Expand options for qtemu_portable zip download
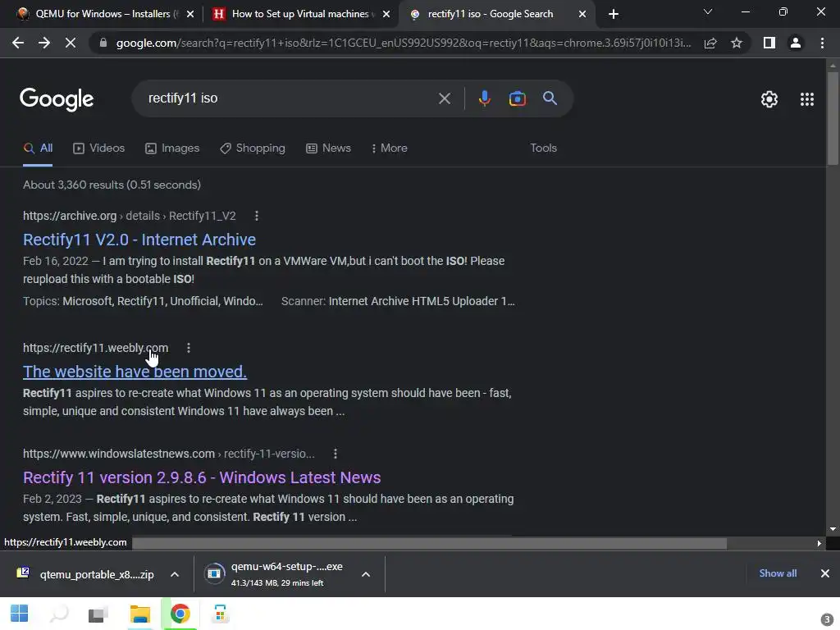The height and width of the screenshot is (630, 840). 175,574
